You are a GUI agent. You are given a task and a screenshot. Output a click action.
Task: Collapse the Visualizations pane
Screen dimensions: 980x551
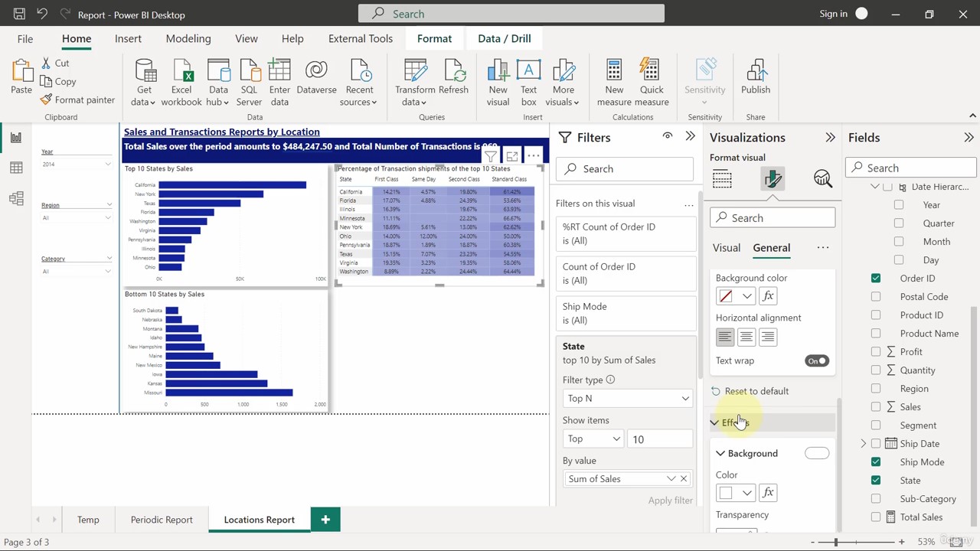830,138
